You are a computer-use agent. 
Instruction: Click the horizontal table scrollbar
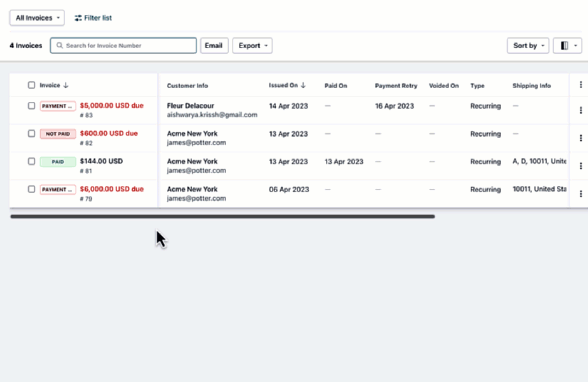tap(222, 216)
